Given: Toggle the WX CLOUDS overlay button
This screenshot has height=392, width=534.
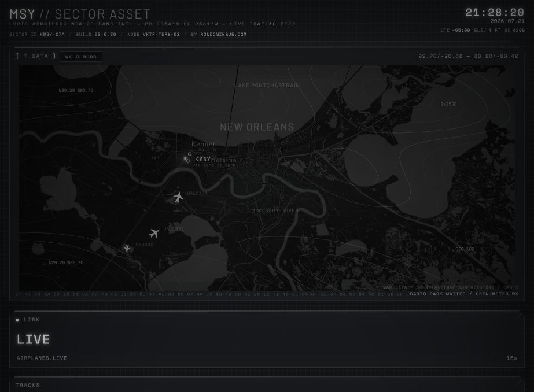Looking at the screenshot, I should pyautogui.click(x=81, y=57).
